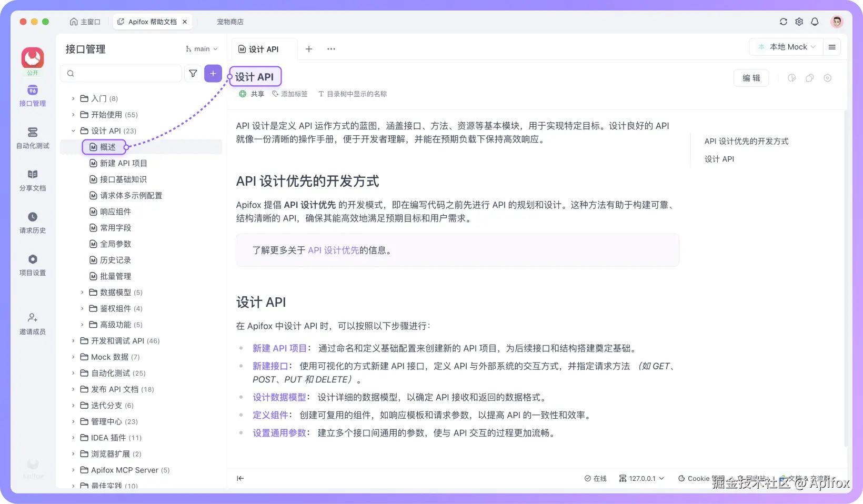
Task: Expand the 开发和调试 API folder
Action: pos(73,341)
